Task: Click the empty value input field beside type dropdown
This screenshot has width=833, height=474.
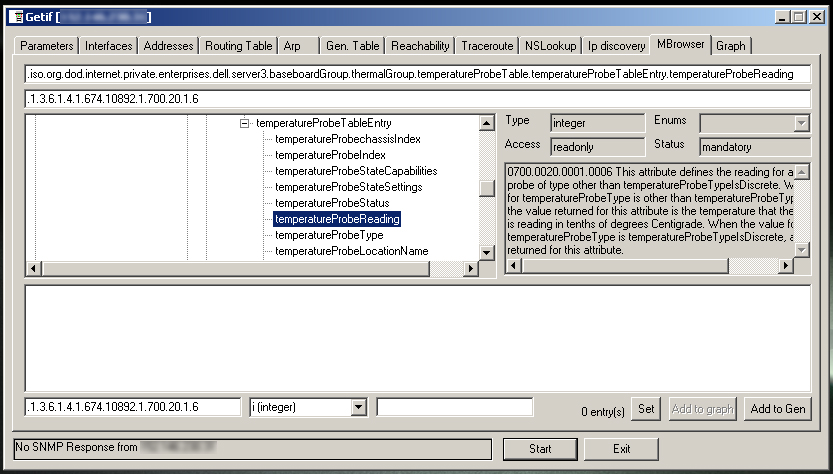Action: pos(454,407)
